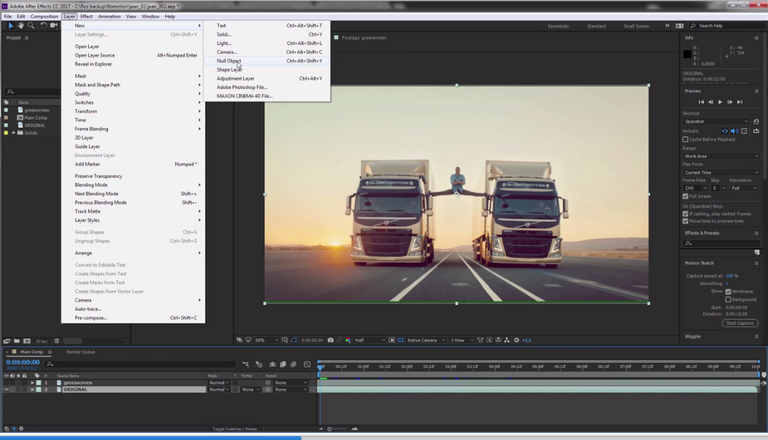Hide the ORIGINAL layer eye toggle
This screenshot has width=768, height=440.
6,390
